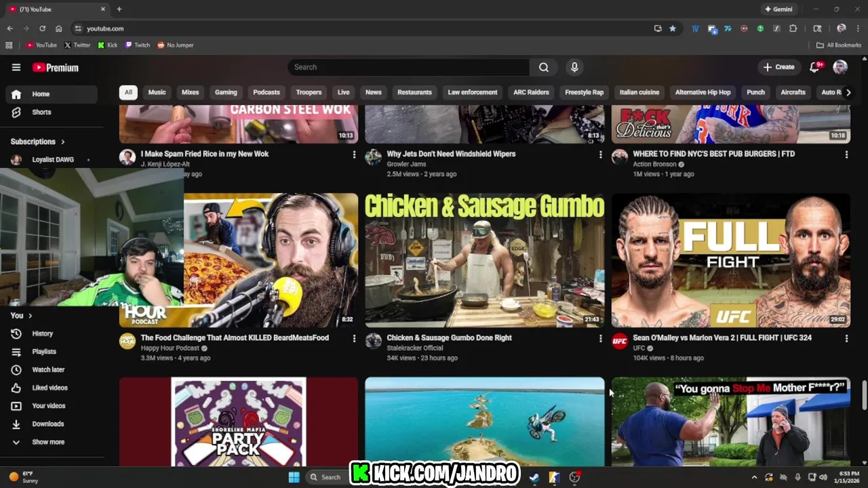Select the Freestyle Rap filter chip
The image size is (868, 488).
pyautogui.click(x=585, y=93)
